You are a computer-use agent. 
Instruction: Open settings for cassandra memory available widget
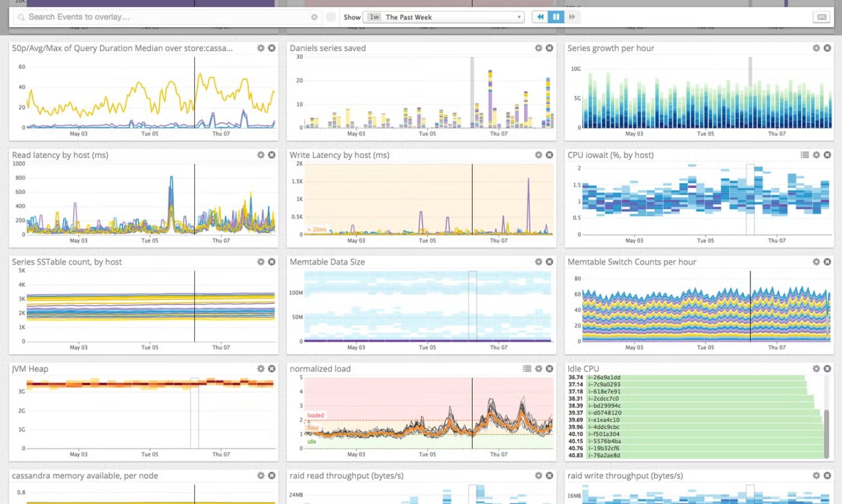(260, 476)
